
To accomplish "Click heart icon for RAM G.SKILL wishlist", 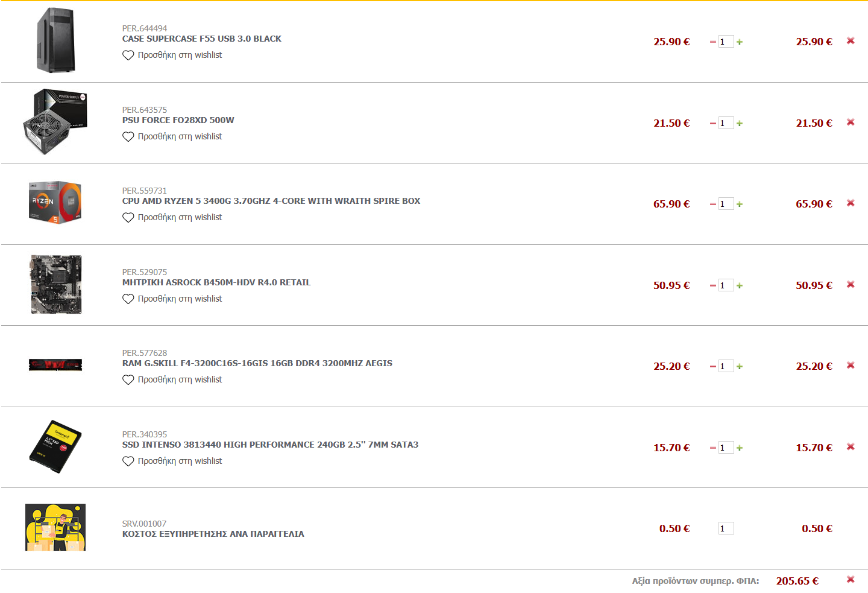I will pyautogui.click(x=128, y=380).
